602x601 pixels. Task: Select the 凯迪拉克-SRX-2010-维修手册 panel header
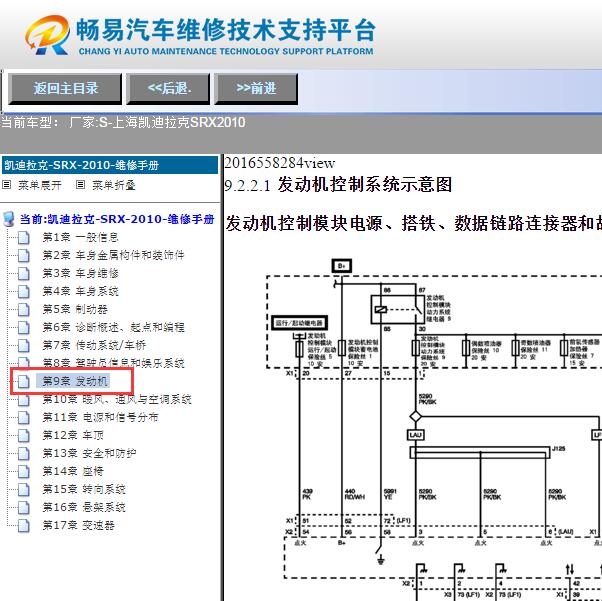point(110,165)
